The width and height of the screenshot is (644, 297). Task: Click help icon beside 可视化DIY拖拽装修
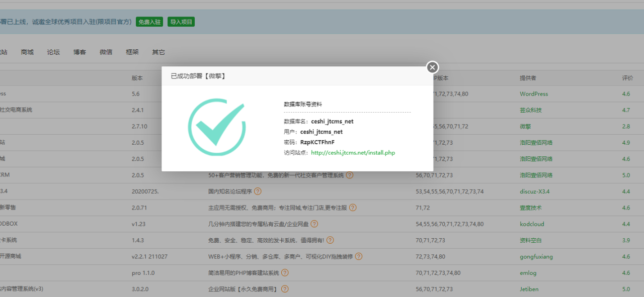[359, 256]
